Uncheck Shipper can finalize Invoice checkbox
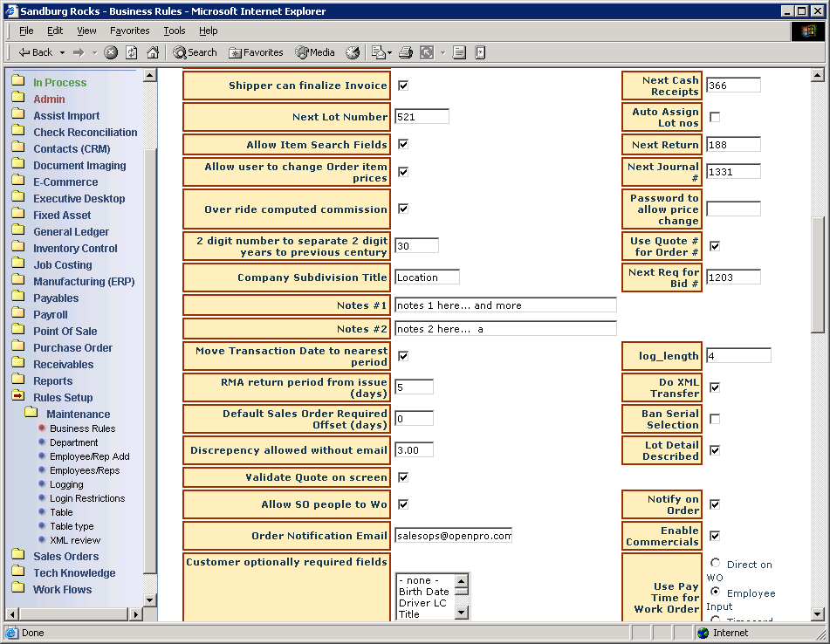This screenshot has width=830, height=644. pos(403,86)
